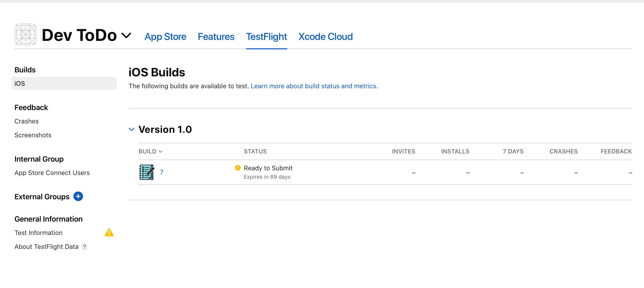
Task: Collapse the Version 1.0 section
Action: [132, 130]
